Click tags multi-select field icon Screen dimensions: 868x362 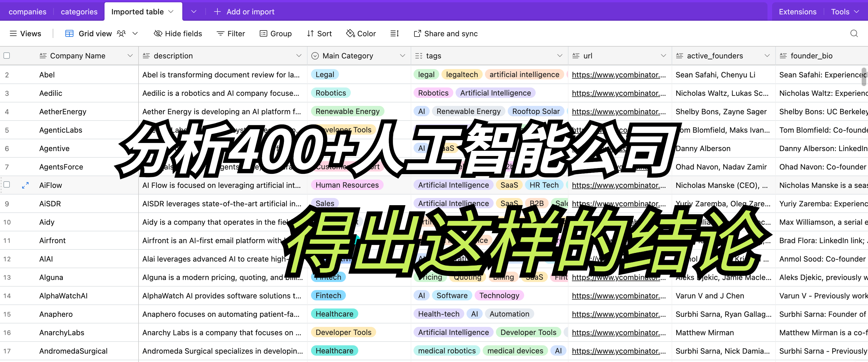[418, 56]
